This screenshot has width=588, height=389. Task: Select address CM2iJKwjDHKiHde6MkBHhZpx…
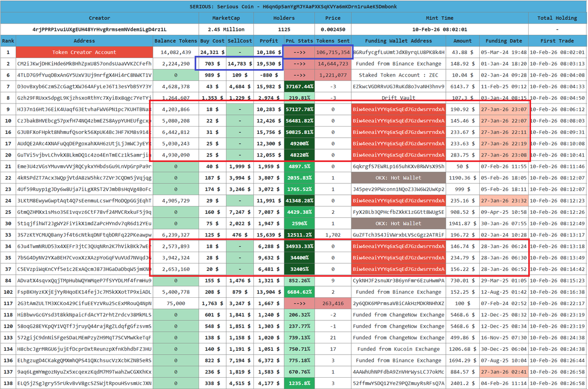84,64
